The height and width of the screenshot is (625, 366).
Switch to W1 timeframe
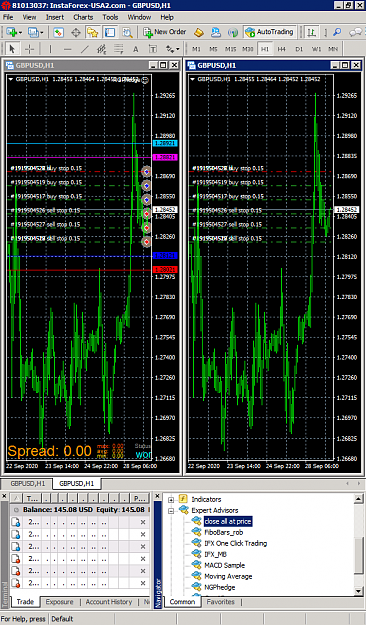tap(316, 49)
